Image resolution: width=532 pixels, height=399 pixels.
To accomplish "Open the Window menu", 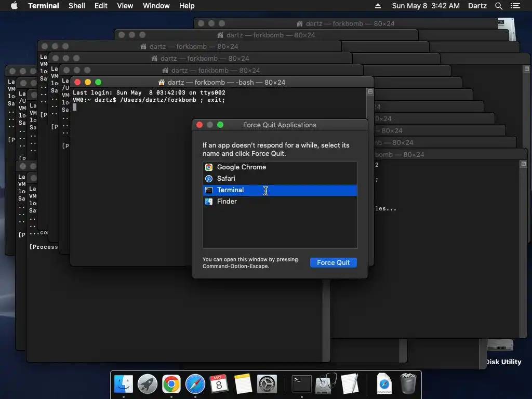I will coord(156,6).
